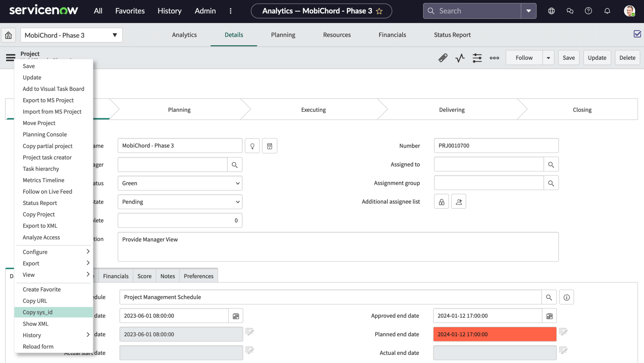Open more options ellipsis in form header
Viewport: 644px width, 363px height.
(x=494, y=58)
